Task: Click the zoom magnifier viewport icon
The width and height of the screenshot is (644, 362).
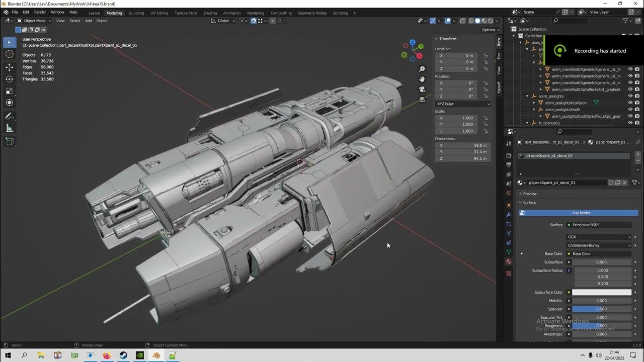Action: 422,69
